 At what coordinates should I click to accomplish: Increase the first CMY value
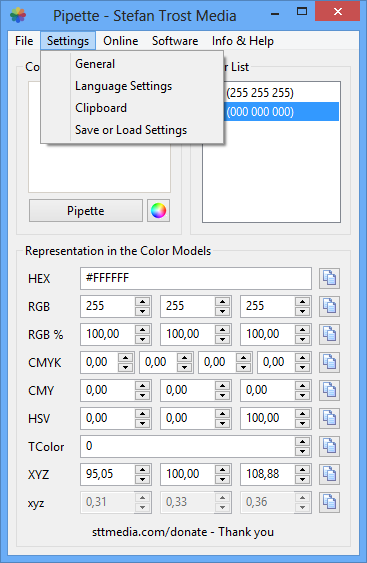coord(143,386)
